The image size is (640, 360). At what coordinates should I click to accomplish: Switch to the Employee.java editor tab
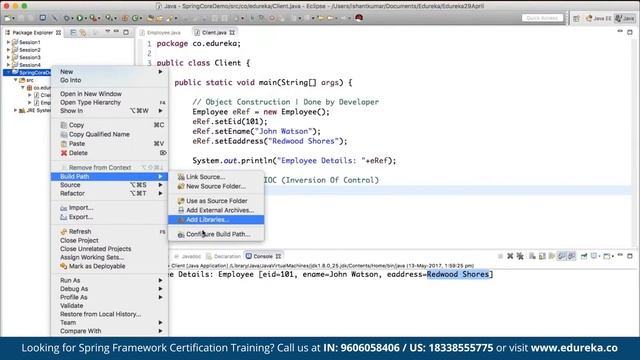(160, 32)
